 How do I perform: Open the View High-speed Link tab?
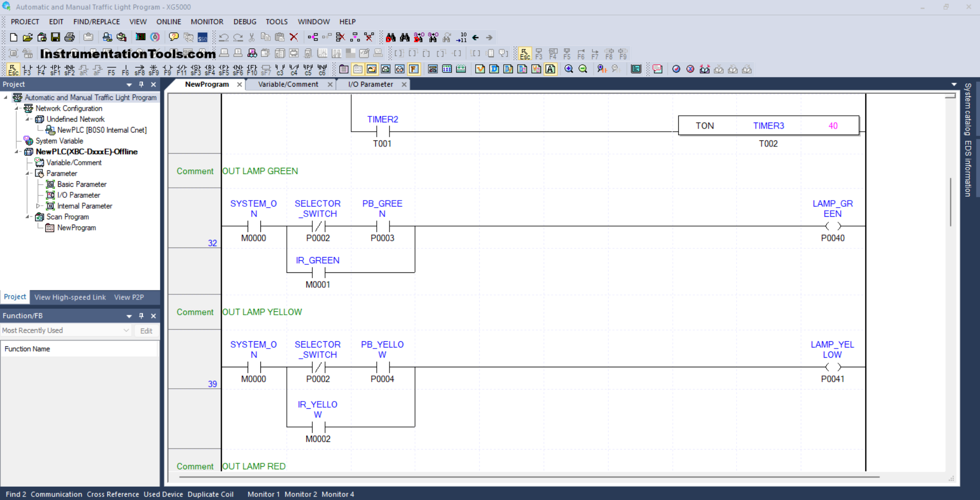[70, 297]
